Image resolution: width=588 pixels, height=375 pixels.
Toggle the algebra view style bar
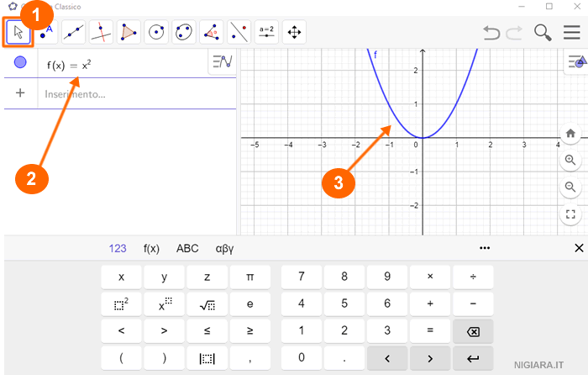tap(222, 61)
